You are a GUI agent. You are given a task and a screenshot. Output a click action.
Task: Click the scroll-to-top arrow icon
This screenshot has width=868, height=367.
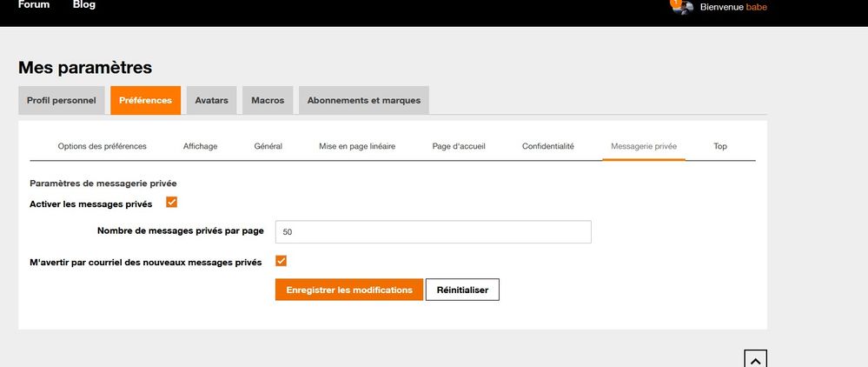[755, 358]
